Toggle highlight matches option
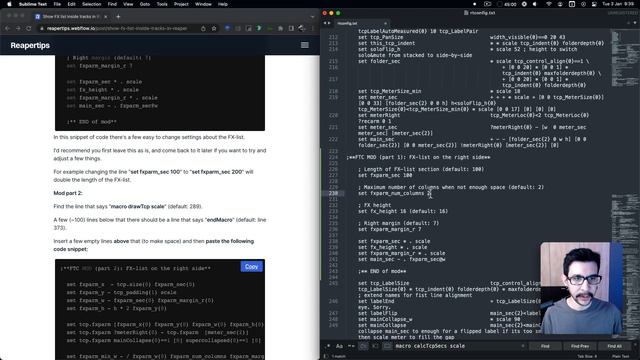Viewport: 640px width, 360px height. (387, 346)
